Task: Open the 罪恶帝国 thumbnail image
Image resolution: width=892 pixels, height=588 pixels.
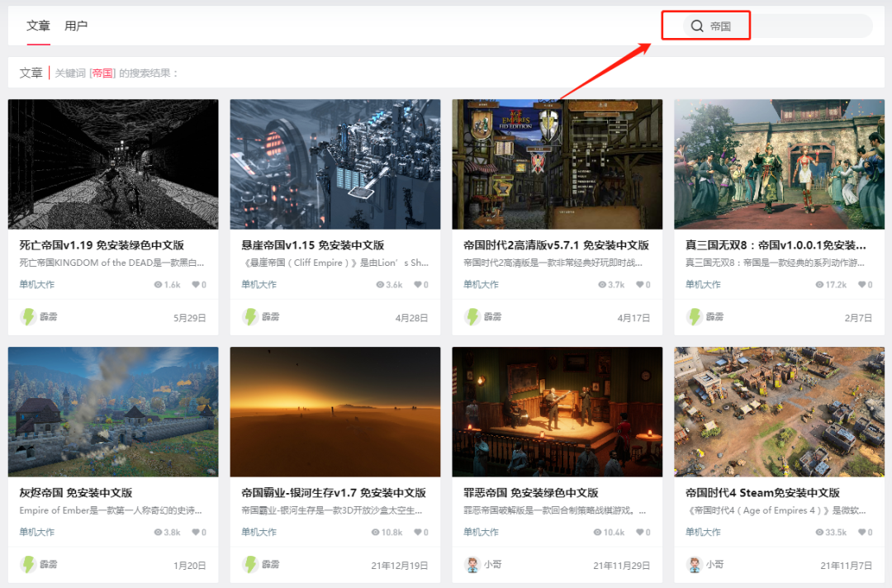Action: (x=557, y=412)
